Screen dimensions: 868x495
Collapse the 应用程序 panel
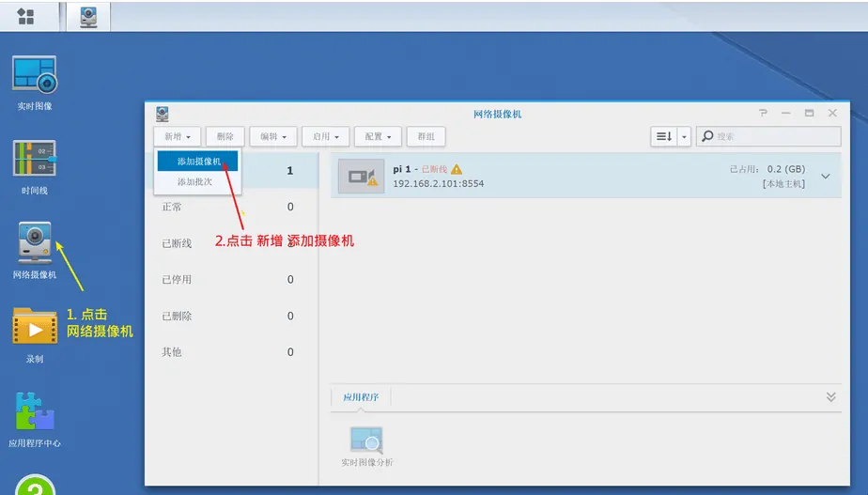(830, 397)
